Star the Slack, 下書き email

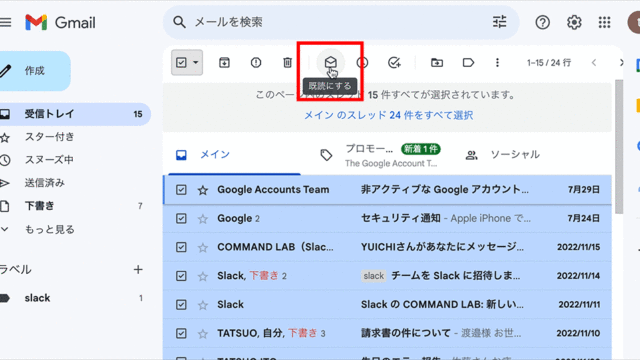(x=203, y=276)
